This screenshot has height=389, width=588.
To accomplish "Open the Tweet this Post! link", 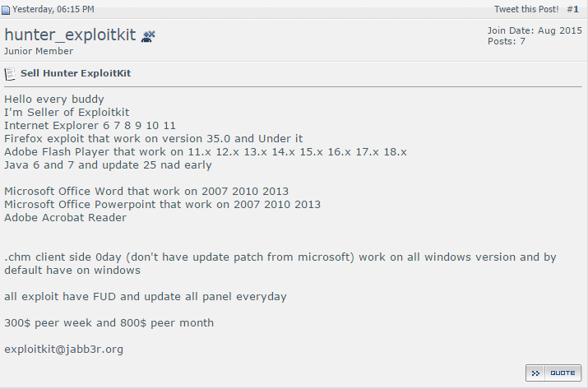I will coord(526,9).
